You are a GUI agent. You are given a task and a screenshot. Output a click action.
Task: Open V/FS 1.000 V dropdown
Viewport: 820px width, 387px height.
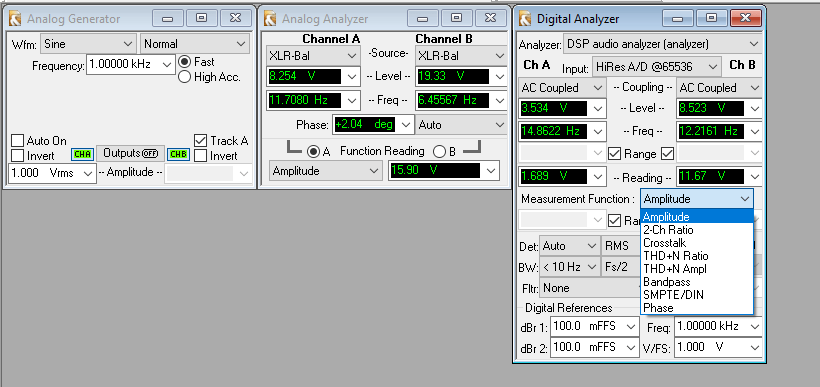tap(718, 348)
